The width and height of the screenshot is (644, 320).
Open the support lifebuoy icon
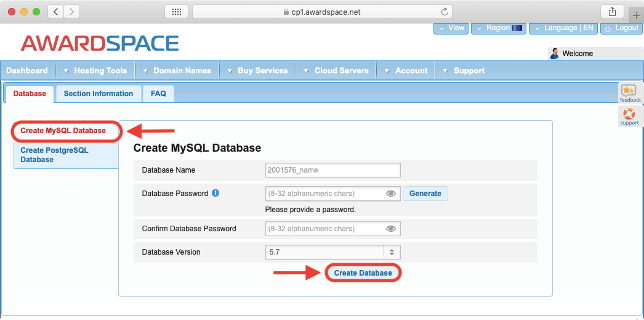(629, 114)
